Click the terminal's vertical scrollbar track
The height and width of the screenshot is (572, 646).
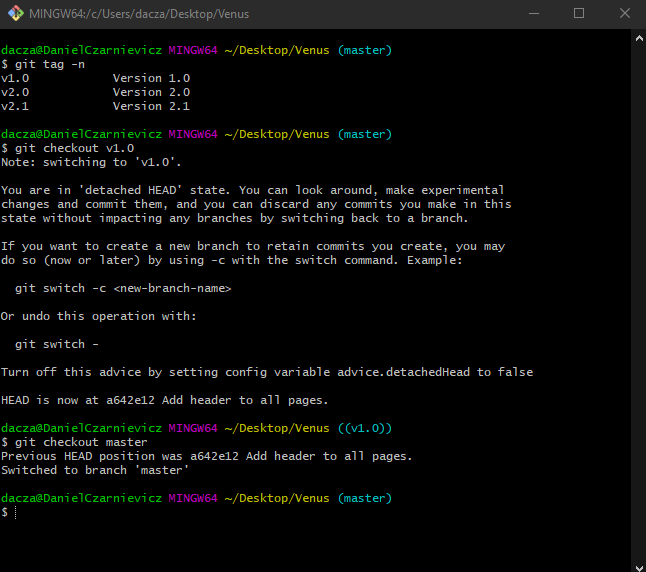pyautogui.click(x=637, y=300)
